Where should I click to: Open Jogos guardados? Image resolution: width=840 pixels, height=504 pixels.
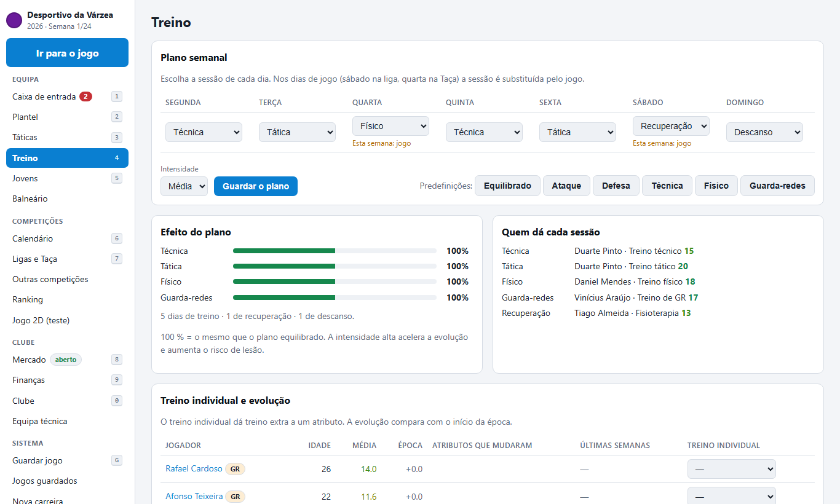67,481
